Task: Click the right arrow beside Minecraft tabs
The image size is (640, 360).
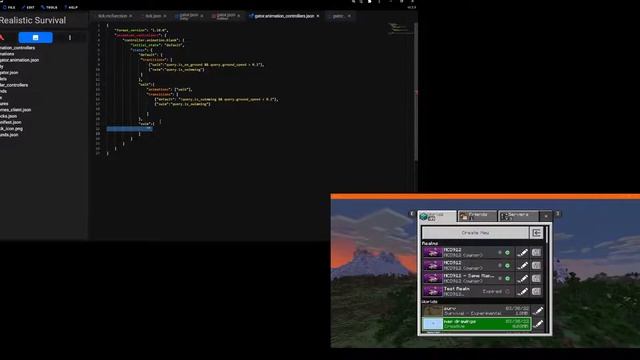Action: click(x=558, y=213)
